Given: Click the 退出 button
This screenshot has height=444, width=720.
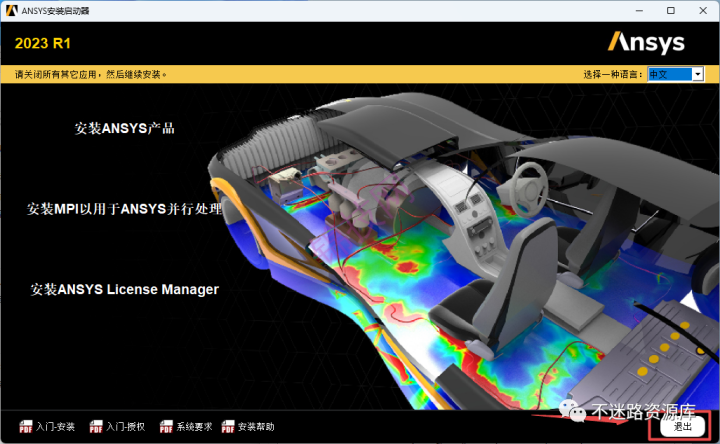Looking at the screenshot, I should pos(682,427).
